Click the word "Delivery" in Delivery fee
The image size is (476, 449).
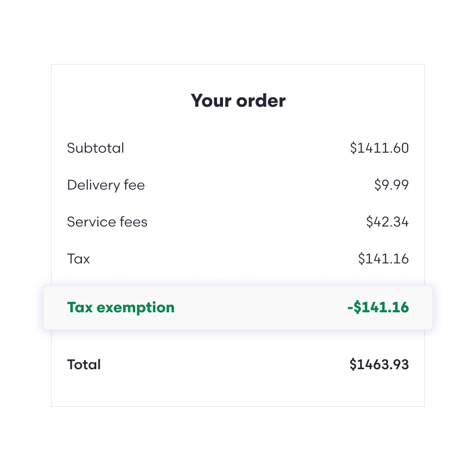(93, 185)
